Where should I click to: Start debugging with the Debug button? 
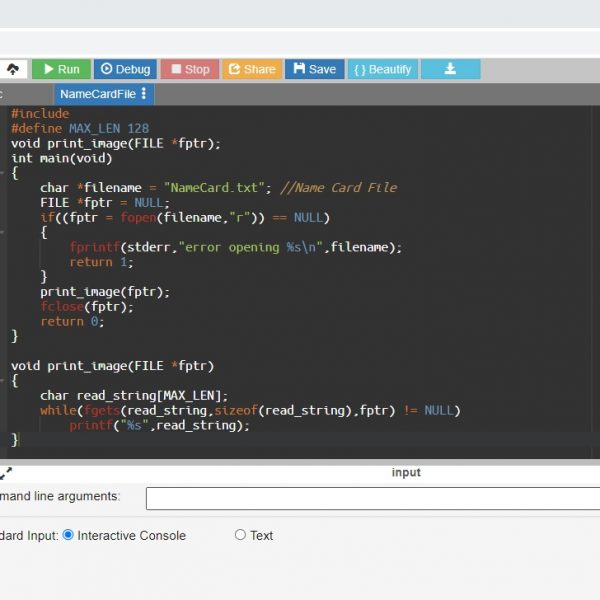point(125,69)
